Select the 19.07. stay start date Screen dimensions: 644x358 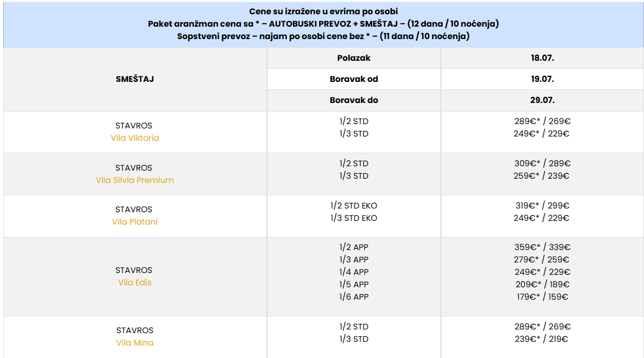tap(542, 79)
